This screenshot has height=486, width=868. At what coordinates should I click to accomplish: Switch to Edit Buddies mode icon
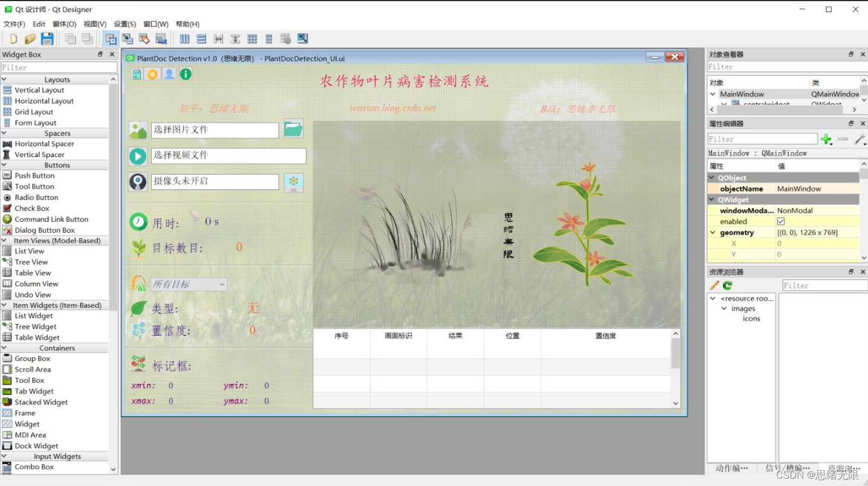[x=144, y=39]
